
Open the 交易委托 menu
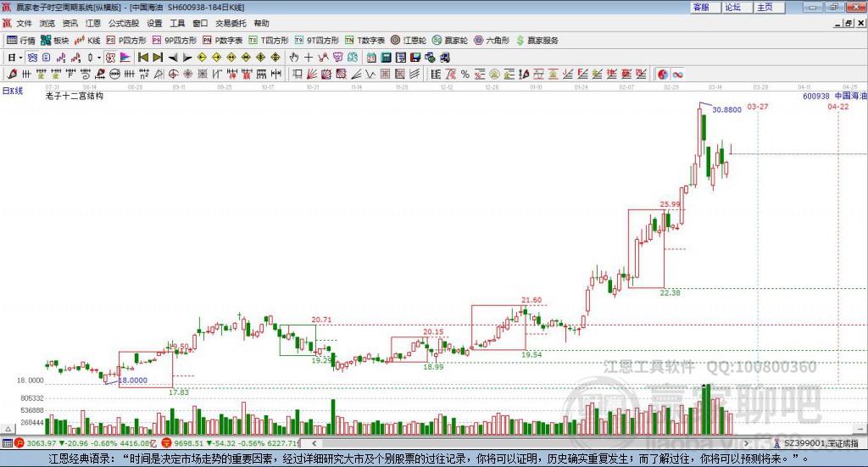231,23
